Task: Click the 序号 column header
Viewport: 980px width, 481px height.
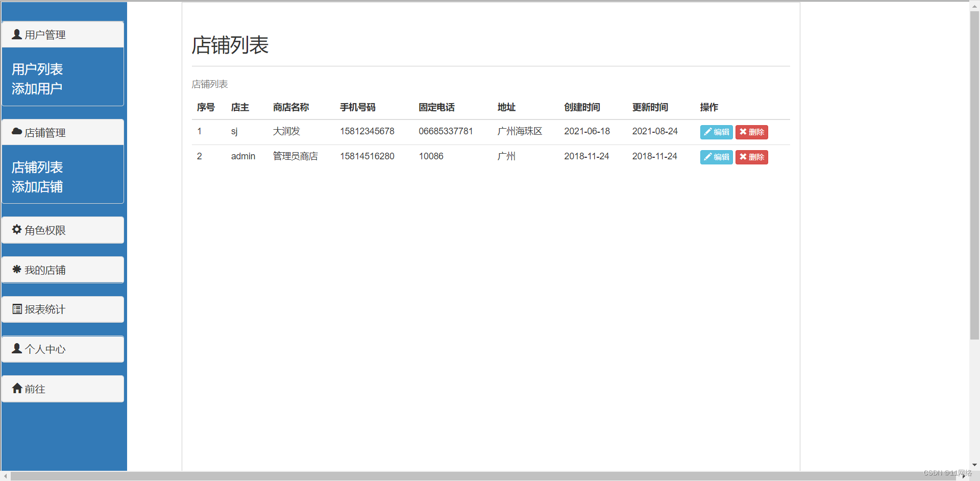Action: (206, 107)
